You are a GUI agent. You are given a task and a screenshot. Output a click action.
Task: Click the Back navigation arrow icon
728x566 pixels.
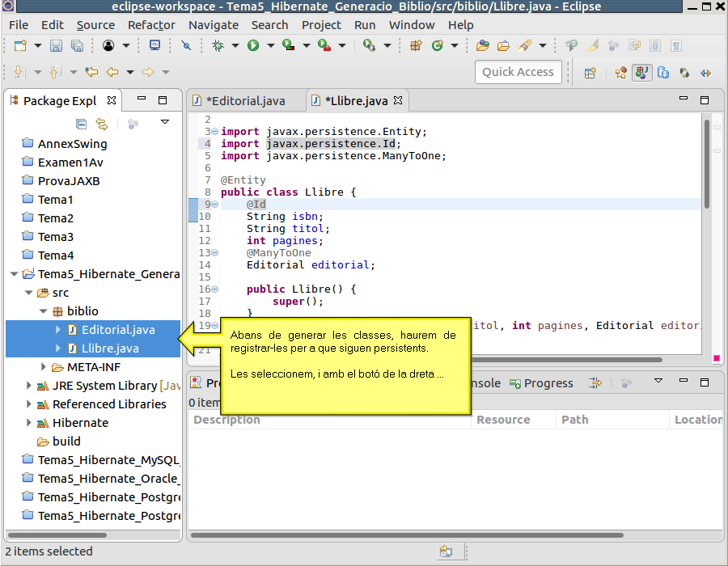[x=112, y=72]
